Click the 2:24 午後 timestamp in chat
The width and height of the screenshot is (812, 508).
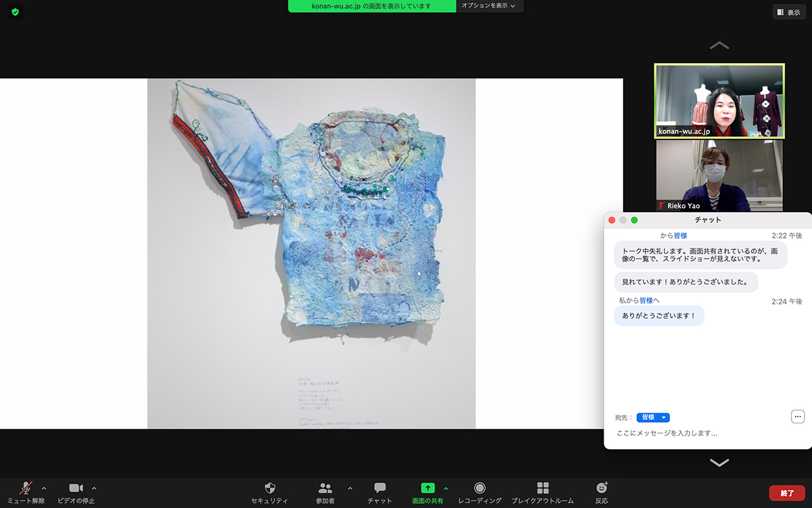coord(787,301)
